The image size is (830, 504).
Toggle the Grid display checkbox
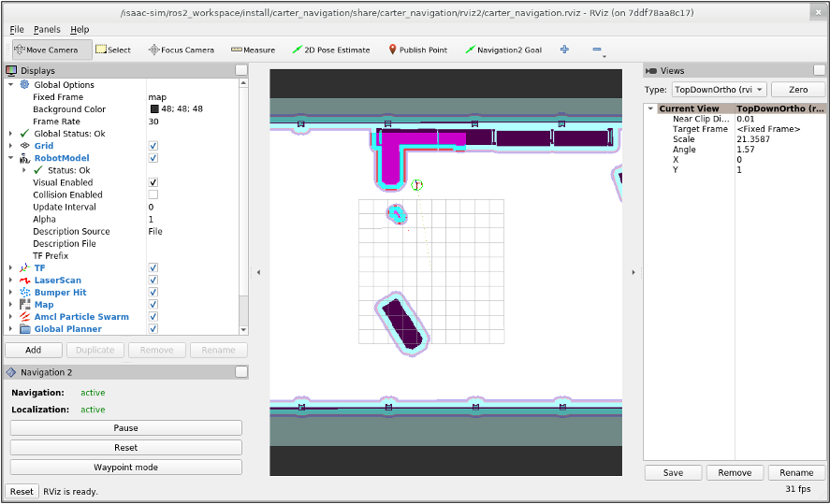pyautogui.click(x=153, y=146)
